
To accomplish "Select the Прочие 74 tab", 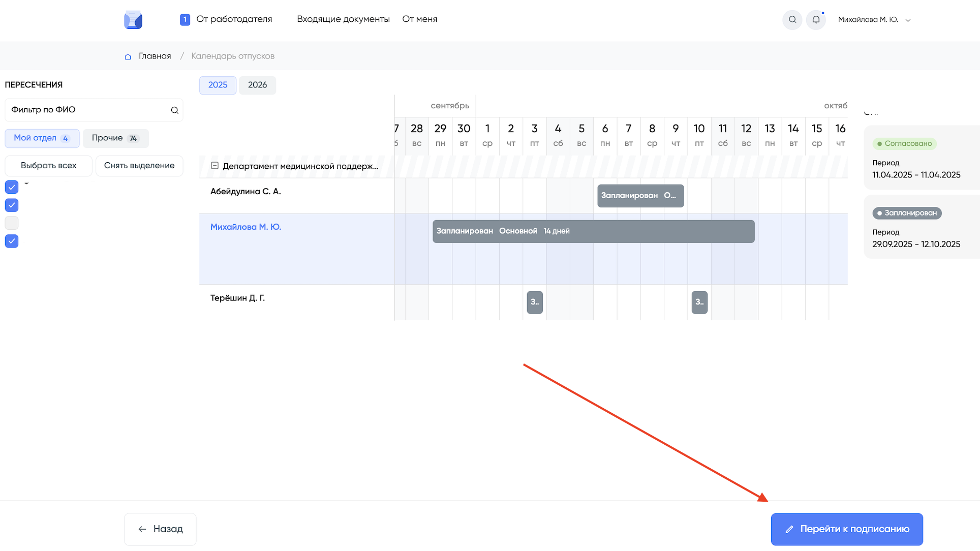I will [x=115, y=138].
